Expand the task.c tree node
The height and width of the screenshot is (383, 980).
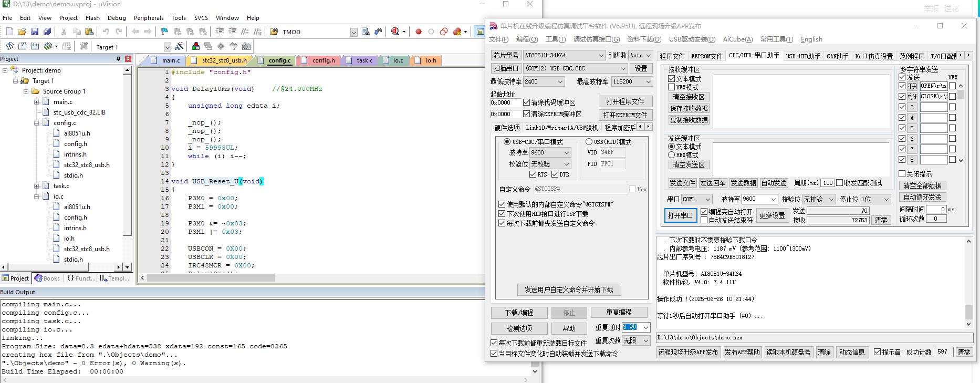click(x=36, y=186)
